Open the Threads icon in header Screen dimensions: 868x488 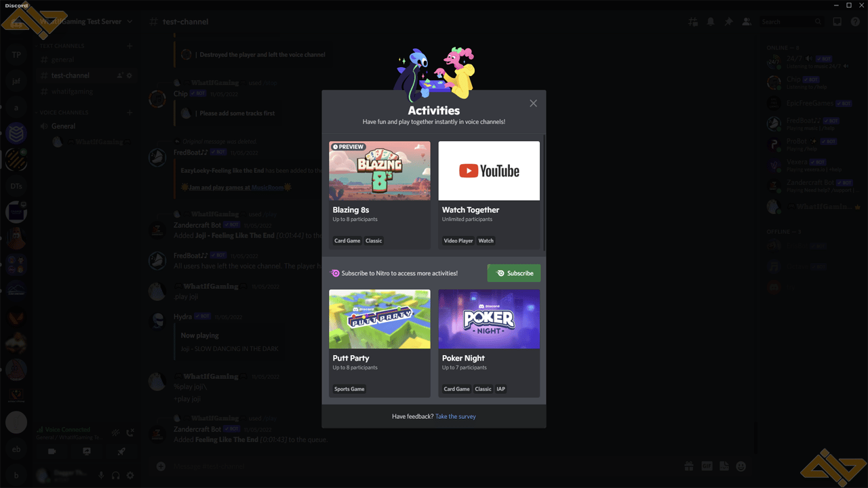point(693,22)
